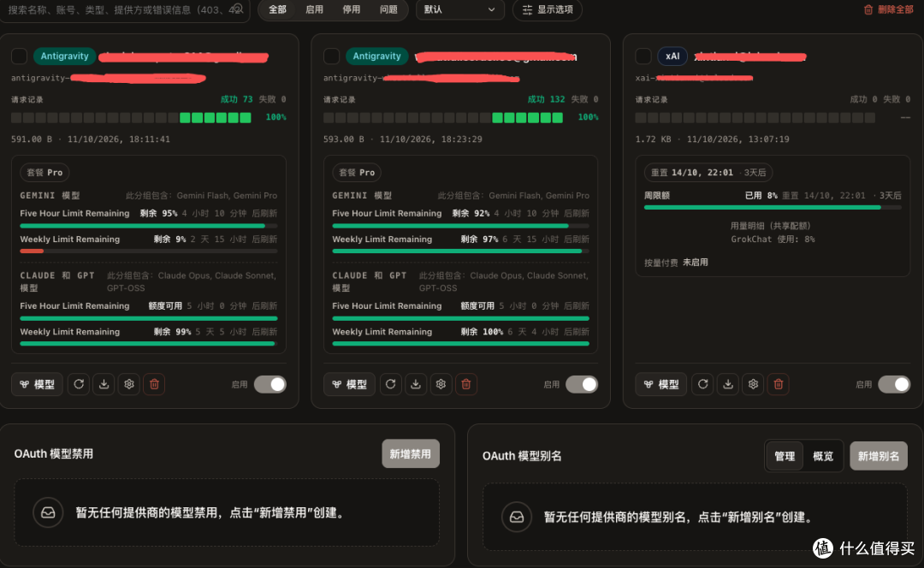Download the xAI card credentials
This screenshot has height=568, width=924.
pyautogui.click(x=728, y=384)
